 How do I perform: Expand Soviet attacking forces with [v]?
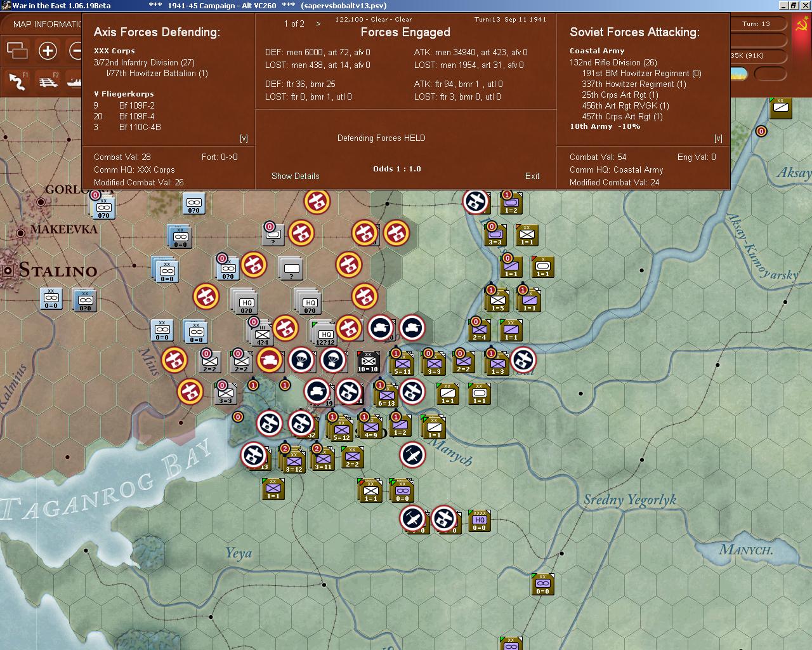(718, 138)
